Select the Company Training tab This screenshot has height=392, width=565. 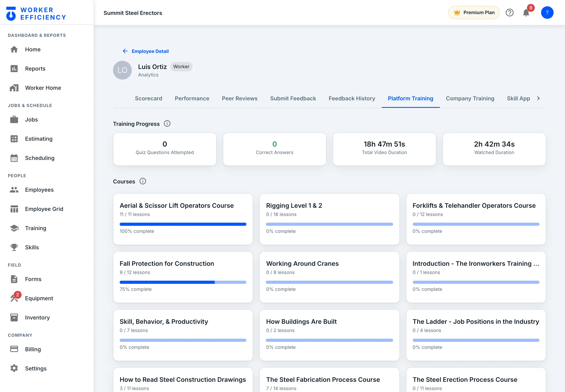tap(470, 99)
